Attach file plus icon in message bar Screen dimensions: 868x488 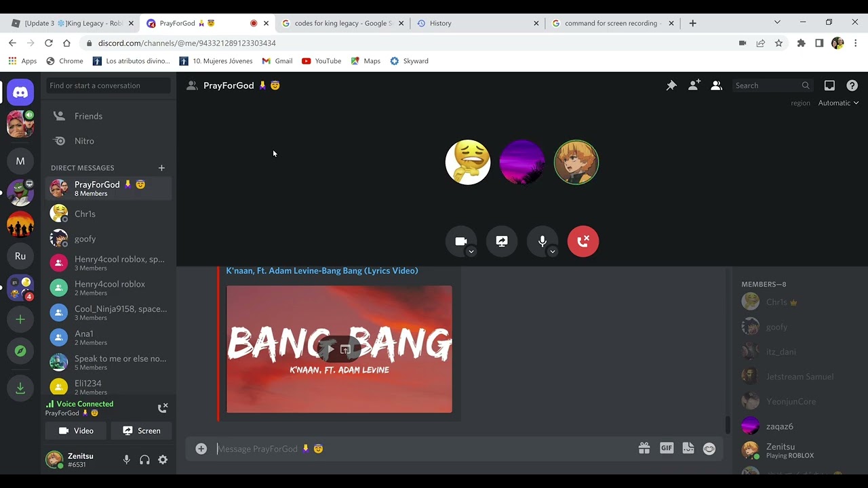(x=201, y=449)
